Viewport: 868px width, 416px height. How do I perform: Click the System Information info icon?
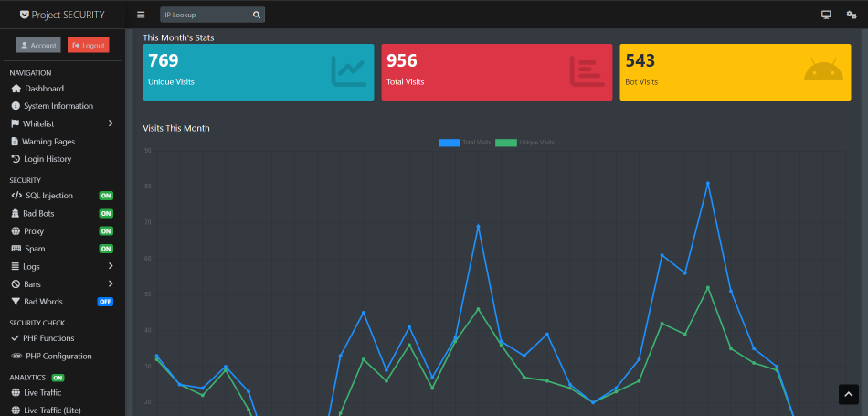16,106
